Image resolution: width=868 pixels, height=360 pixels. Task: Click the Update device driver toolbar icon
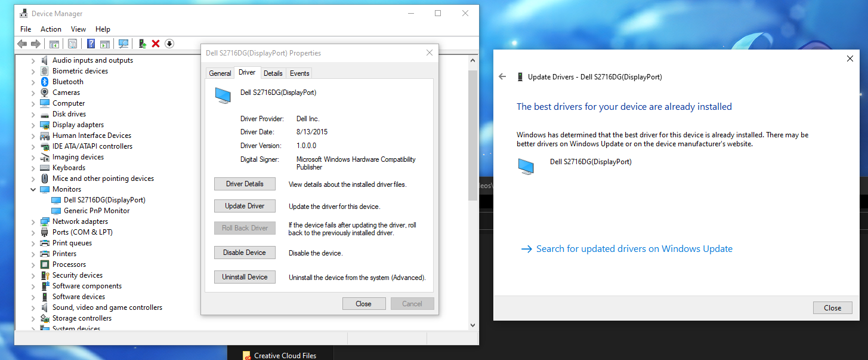[143, 44]
